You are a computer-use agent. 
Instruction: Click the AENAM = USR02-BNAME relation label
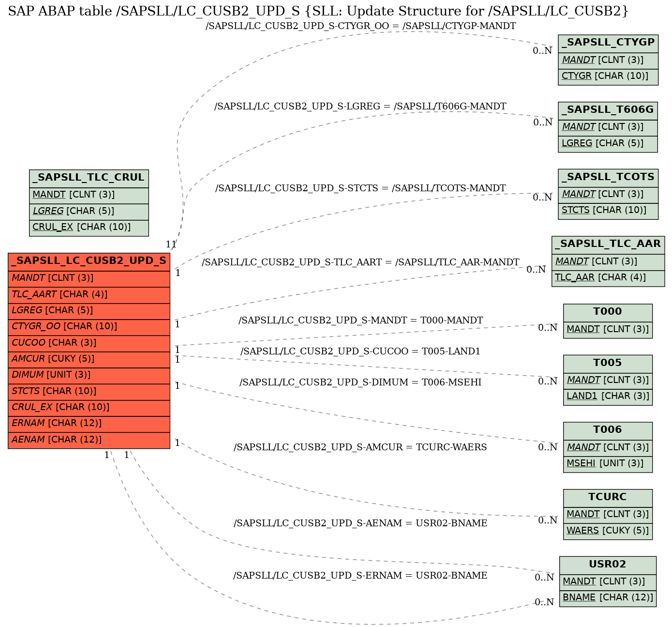click(x=360, y=523)
